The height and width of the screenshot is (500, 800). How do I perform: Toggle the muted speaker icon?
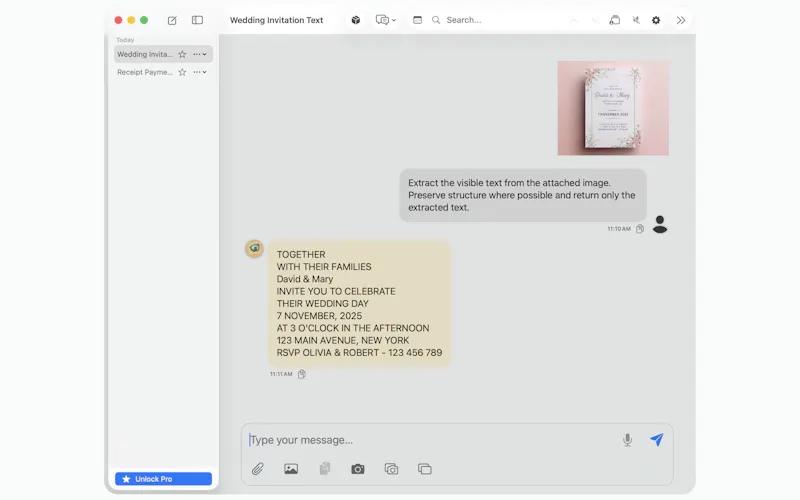636,20
